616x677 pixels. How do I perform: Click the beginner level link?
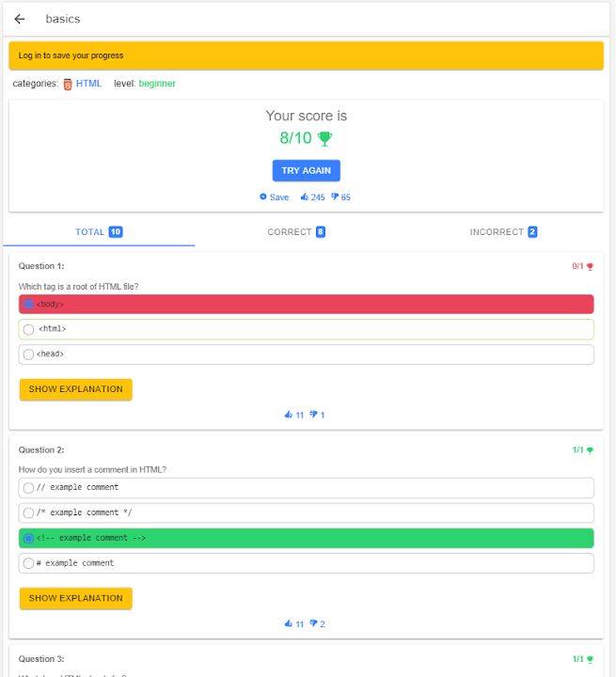point(157,84)
